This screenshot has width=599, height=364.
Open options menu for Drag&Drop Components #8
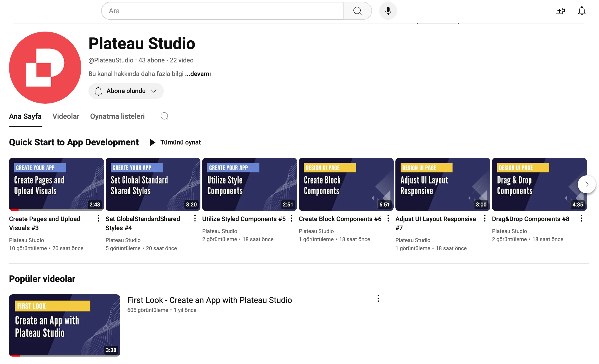581,218
